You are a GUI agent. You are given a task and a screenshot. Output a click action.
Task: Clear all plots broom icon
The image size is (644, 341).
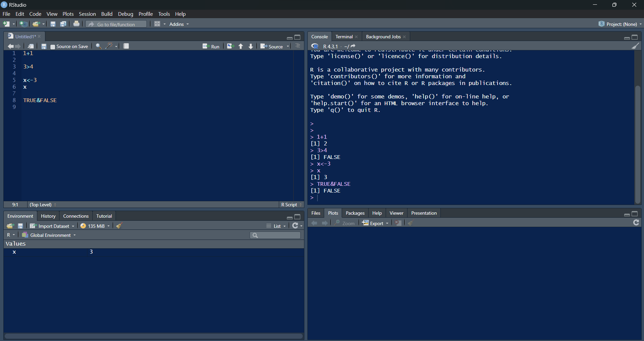click(410, 223)
